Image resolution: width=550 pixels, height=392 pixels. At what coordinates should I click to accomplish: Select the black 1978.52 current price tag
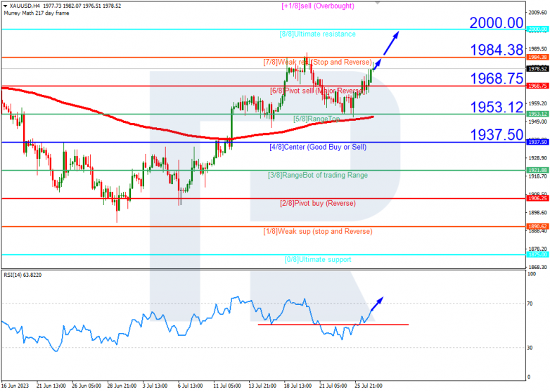(x=537, y=69)
